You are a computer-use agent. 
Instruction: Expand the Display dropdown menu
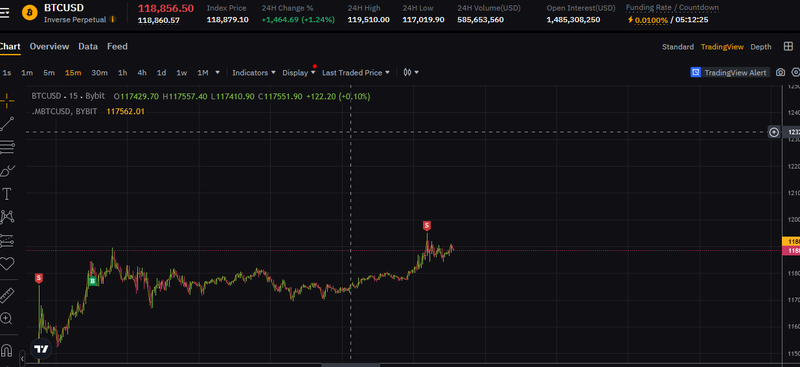(299, 72)
